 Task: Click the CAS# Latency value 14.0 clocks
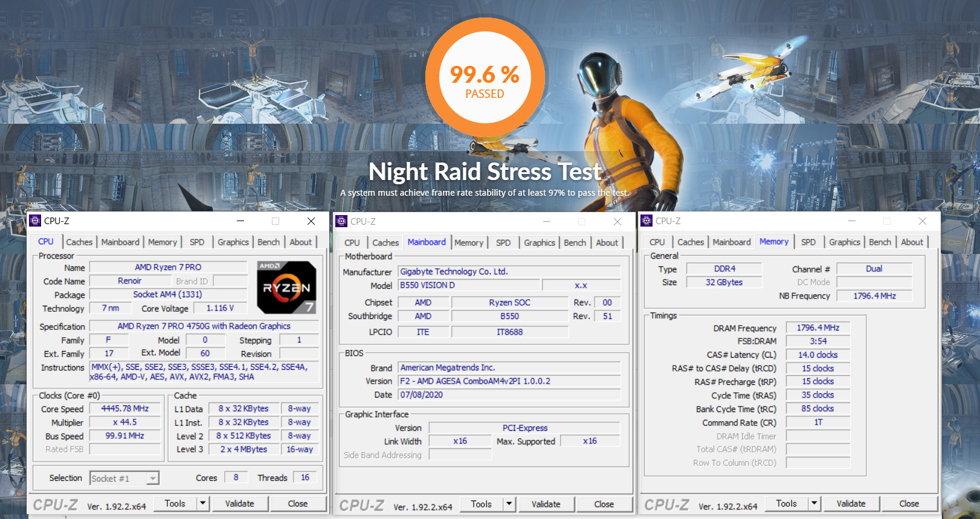(818, 355)
